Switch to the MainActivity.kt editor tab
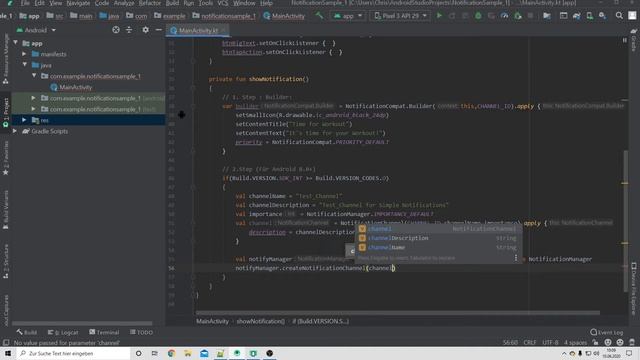 [x=198, y=30]
